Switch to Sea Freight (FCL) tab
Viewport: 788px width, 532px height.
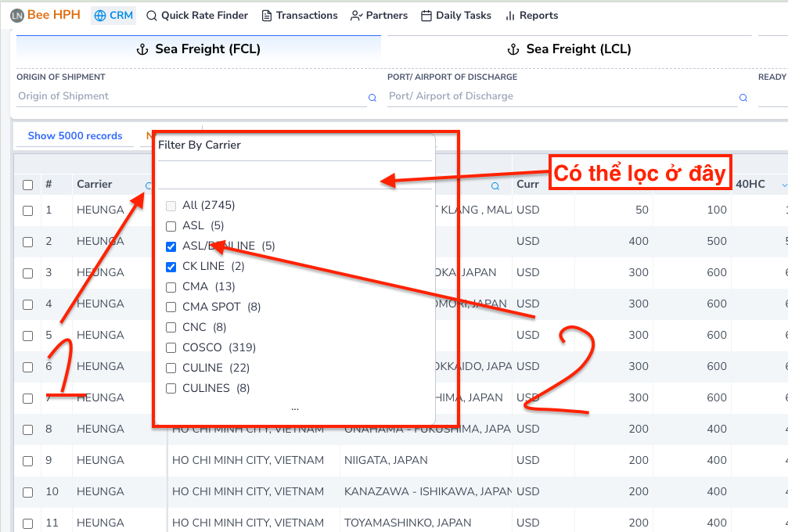(199, 49)
